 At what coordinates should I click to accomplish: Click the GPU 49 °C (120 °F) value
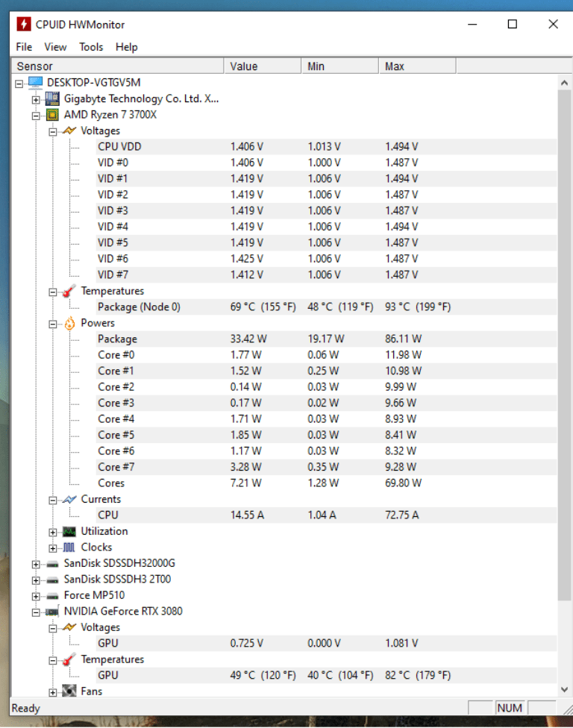point(263,675)
